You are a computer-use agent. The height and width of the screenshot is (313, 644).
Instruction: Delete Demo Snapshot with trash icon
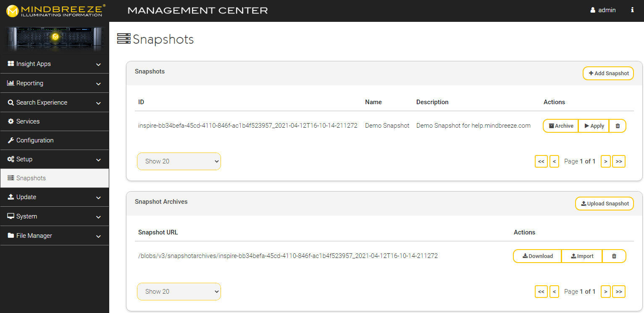618,126
